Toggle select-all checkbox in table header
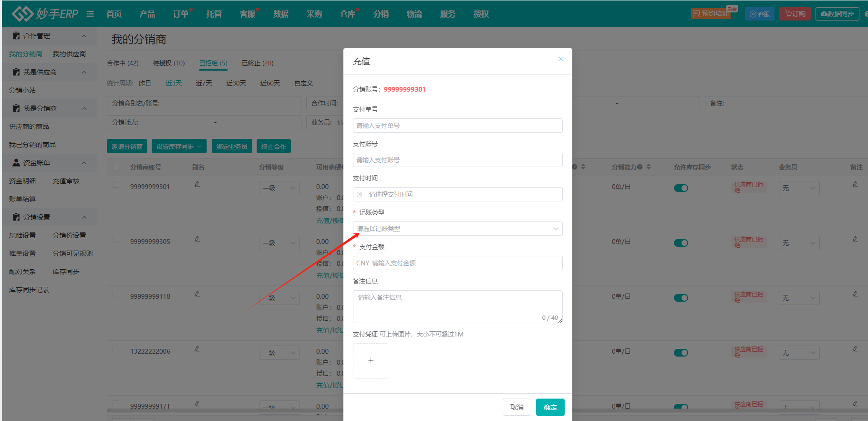868x421 pixels. (x=116, y=167)
